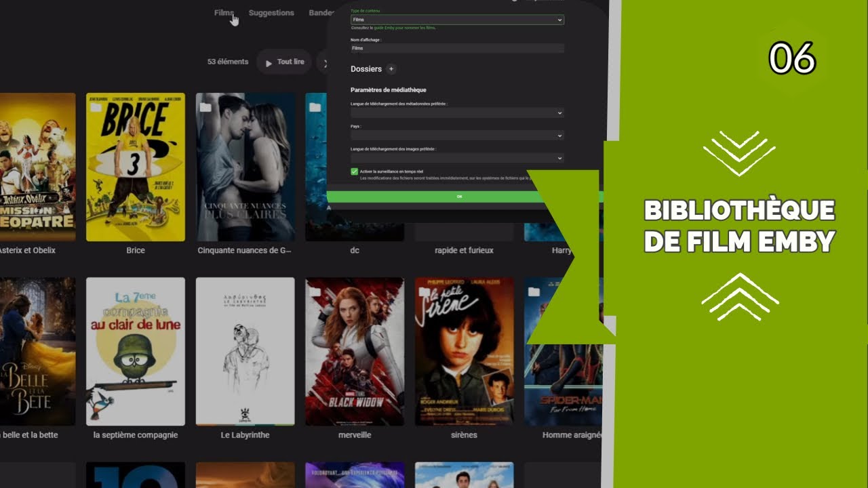Click the folder icon on La petite sirène poster
The height and width of the screenshot is (488, 868).
(425, 292)
